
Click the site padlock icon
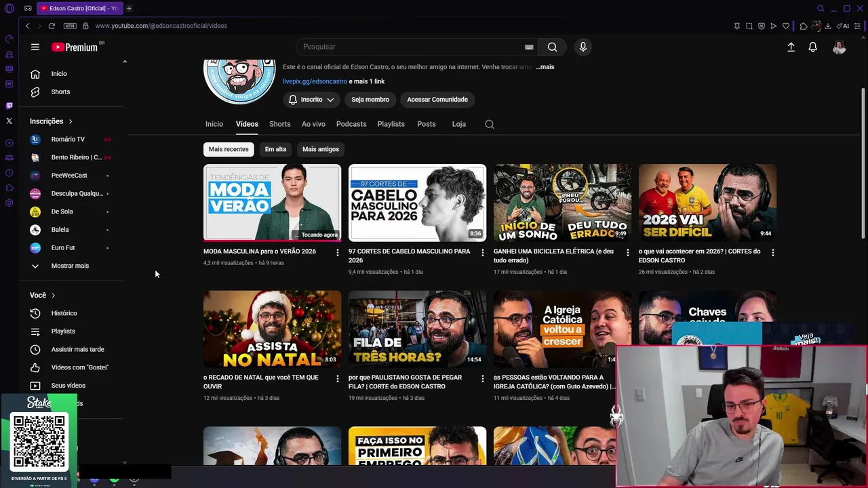[85, 26]
